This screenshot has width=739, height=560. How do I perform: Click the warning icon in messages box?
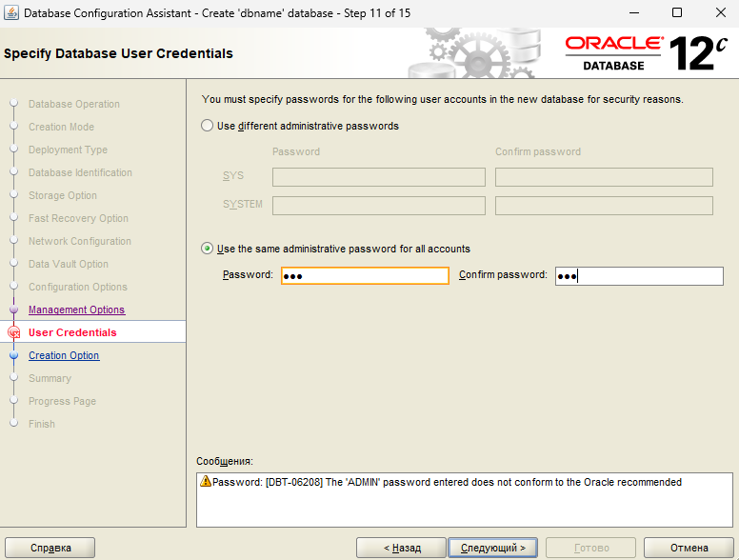(x=206, y=481)
